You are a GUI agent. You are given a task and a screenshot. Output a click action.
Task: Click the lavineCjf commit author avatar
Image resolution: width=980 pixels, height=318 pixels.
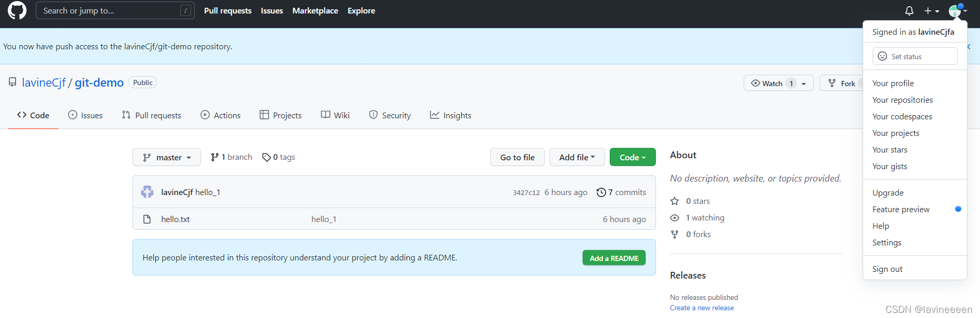147,192
